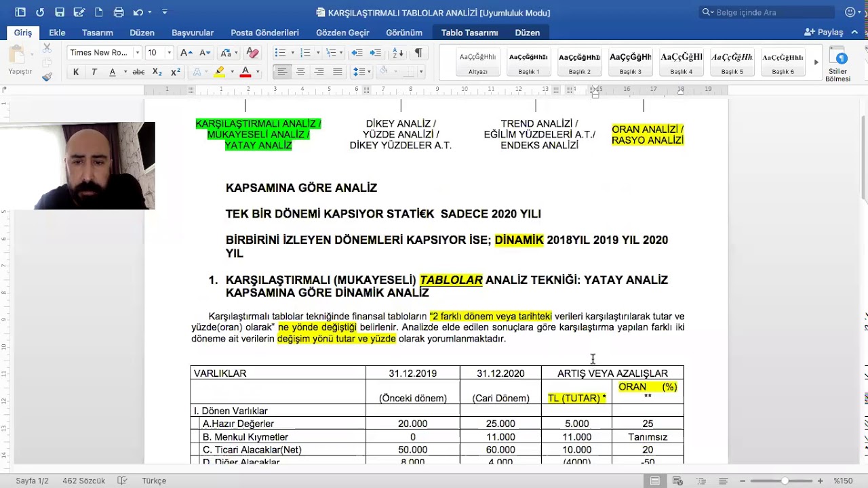Open the font size 10 dropdown
868x488 pixels.
[170, 53]
